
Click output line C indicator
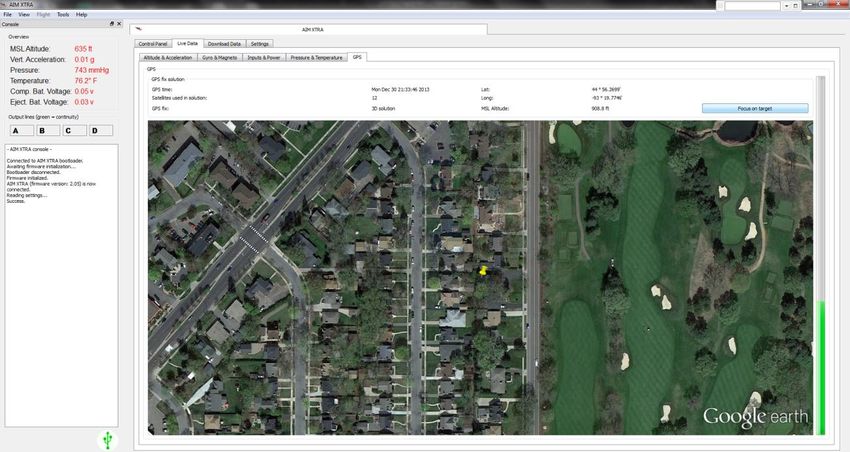pyautogui.click(x=75, y=131)
